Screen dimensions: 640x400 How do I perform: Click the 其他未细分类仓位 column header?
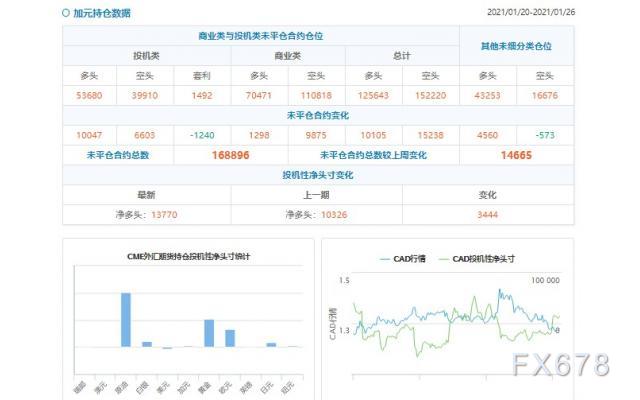pyautogui.click(x=516, y=46)
